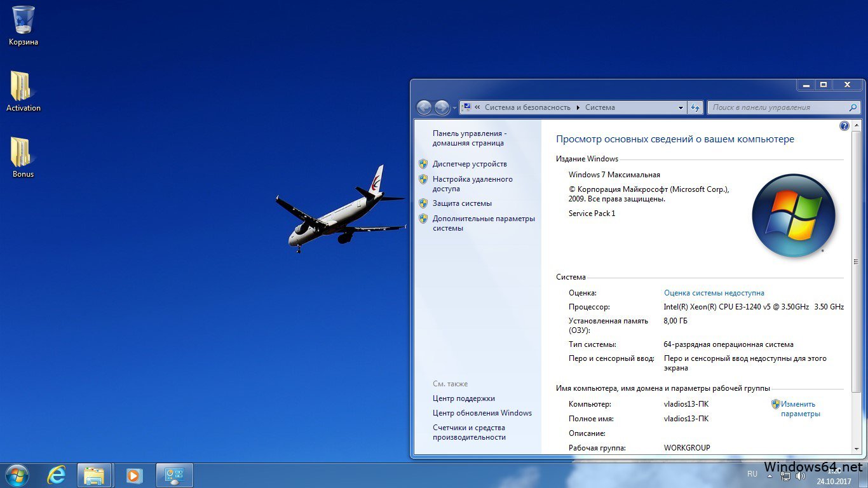This screenshot has height=488, width=868.
Task: Open Панель управления домашняя страница link
Action: (x=470, y=138)
